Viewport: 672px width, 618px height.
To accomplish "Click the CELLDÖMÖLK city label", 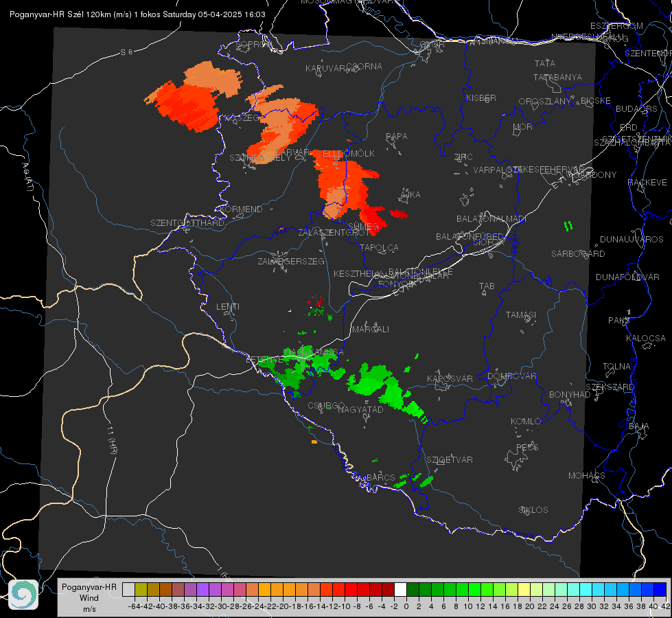I will (345, 154).
